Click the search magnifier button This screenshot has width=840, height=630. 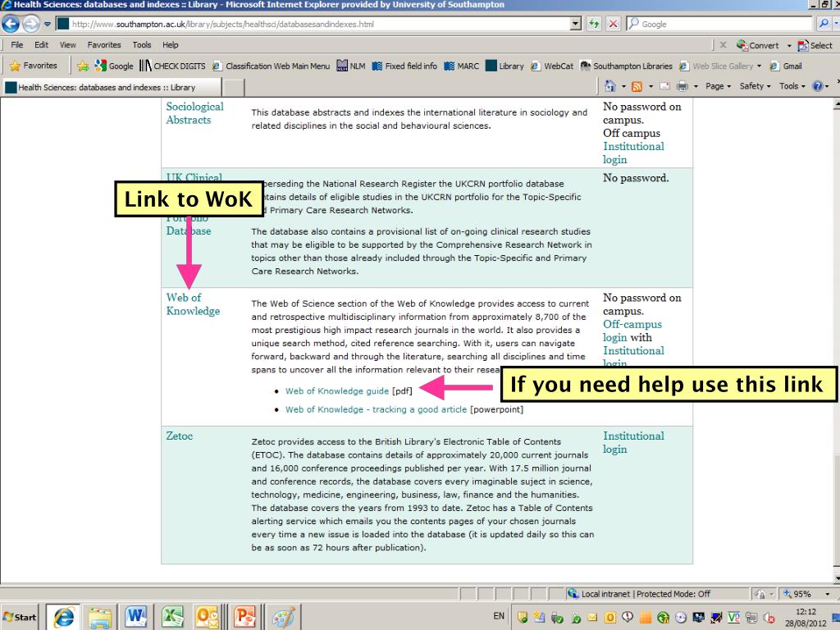[x=824, y=24]
